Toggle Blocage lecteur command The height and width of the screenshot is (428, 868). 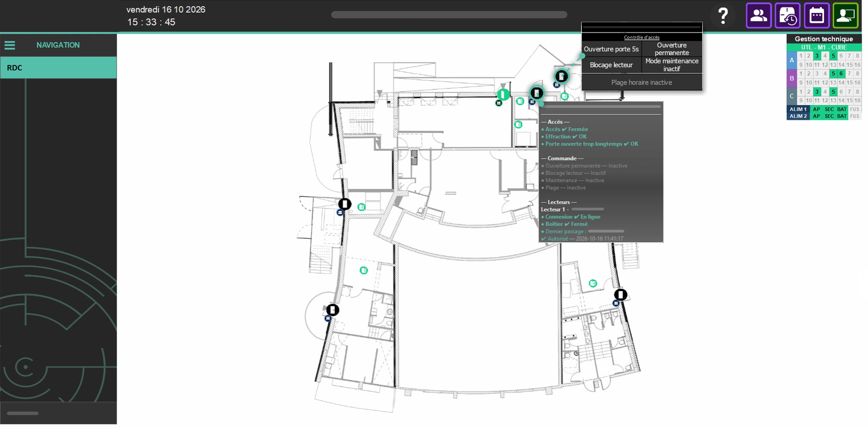pyautogui.click(x=611, y=65)
